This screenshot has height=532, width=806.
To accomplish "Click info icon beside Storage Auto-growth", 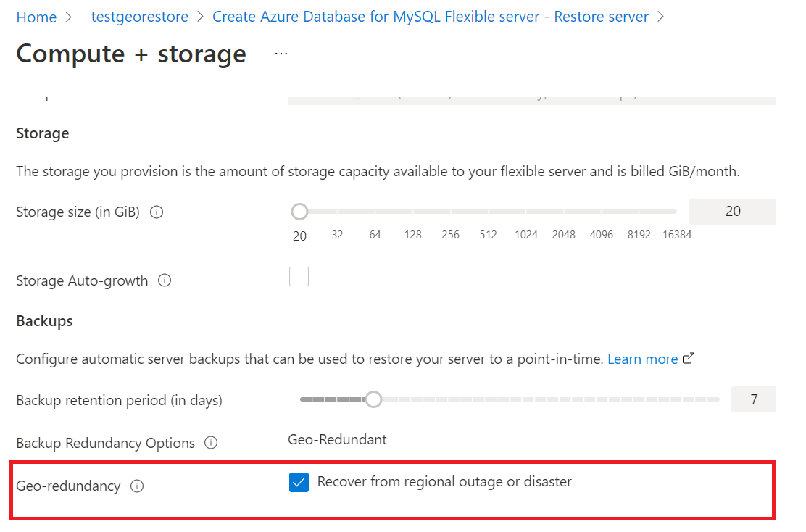I will pos(165,280).
